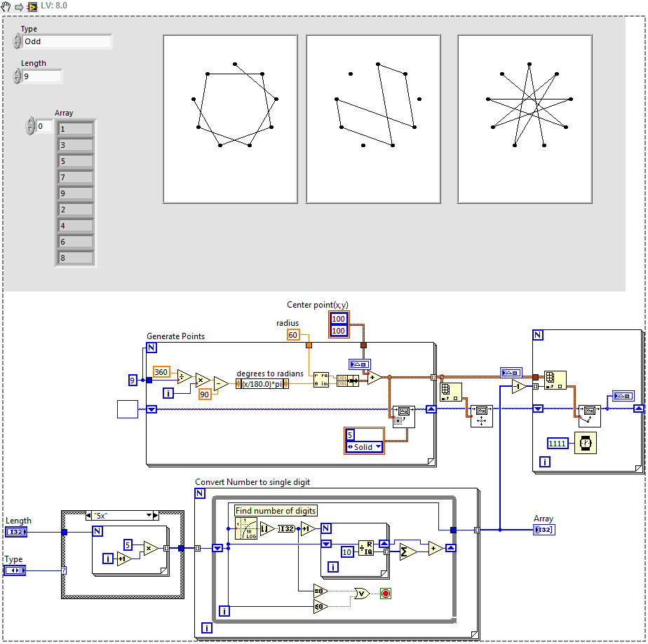Click the Draw Line picture function

coord(589,416)
